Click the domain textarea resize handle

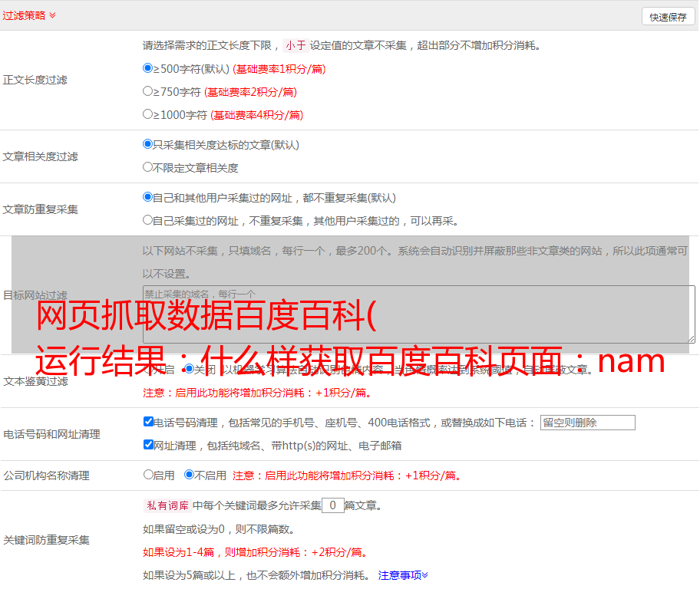click(x=691, y=338)
